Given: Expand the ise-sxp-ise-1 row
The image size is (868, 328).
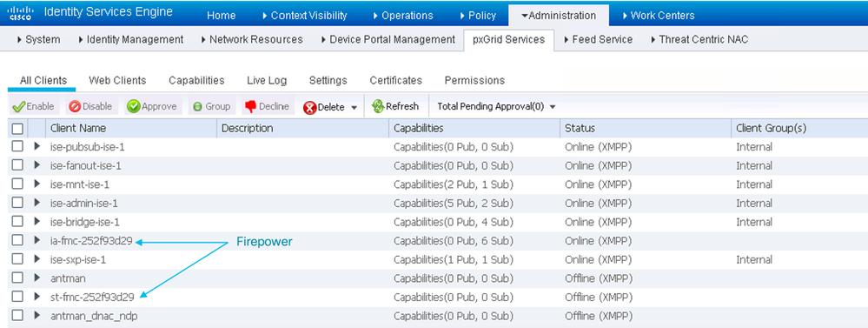Looking at the screenshot, I should click(x=37, y=259).
